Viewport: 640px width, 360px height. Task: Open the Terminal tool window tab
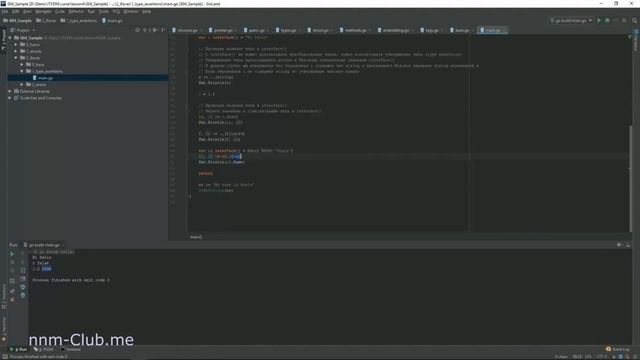(x=71, y=349)
